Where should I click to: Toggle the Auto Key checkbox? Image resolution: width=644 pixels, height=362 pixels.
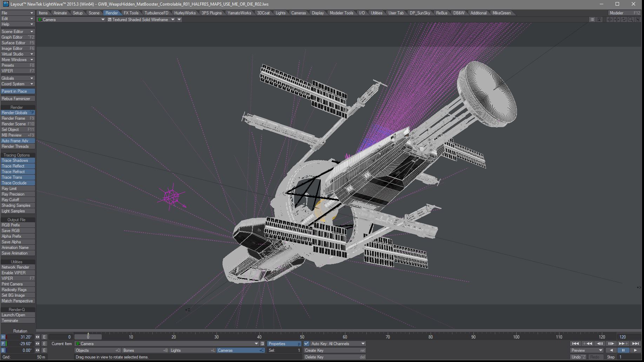pos(306,344)
